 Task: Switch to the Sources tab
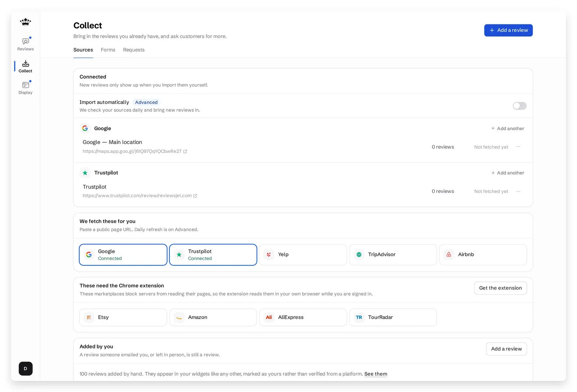tap(83, 50)
